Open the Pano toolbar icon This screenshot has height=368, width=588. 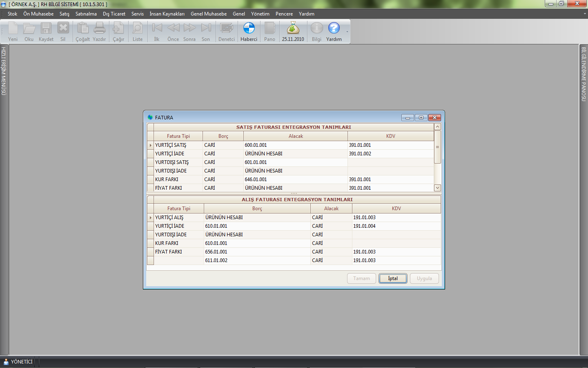coord(269,29)
